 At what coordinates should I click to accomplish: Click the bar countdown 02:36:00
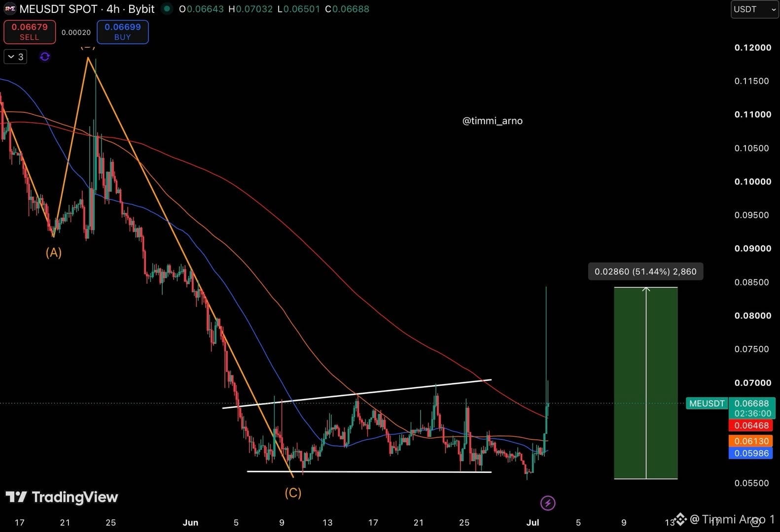pos(752,414)
